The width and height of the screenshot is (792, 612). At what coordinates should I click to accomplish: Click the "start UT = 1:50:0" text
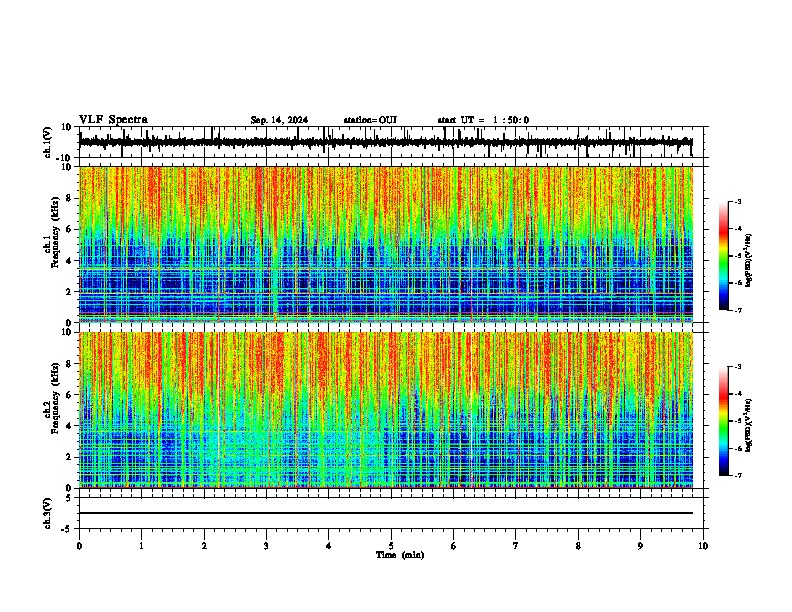tap(483, 120)
